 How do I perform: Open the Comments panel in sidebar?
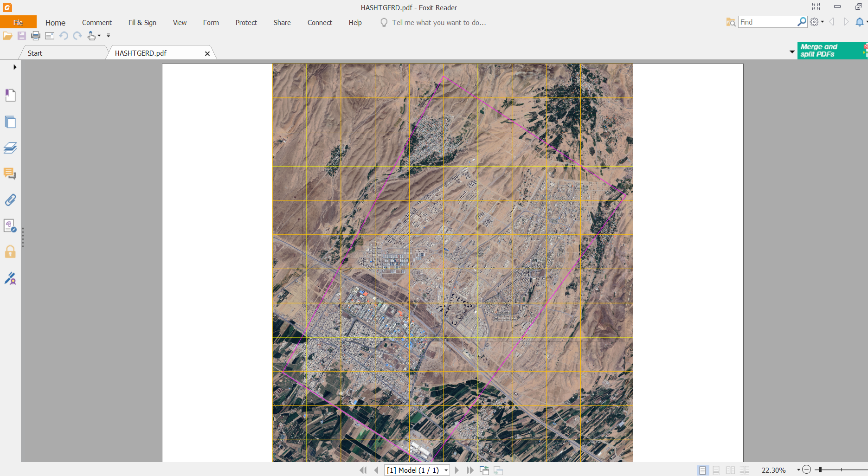click(x=10, y=174)
